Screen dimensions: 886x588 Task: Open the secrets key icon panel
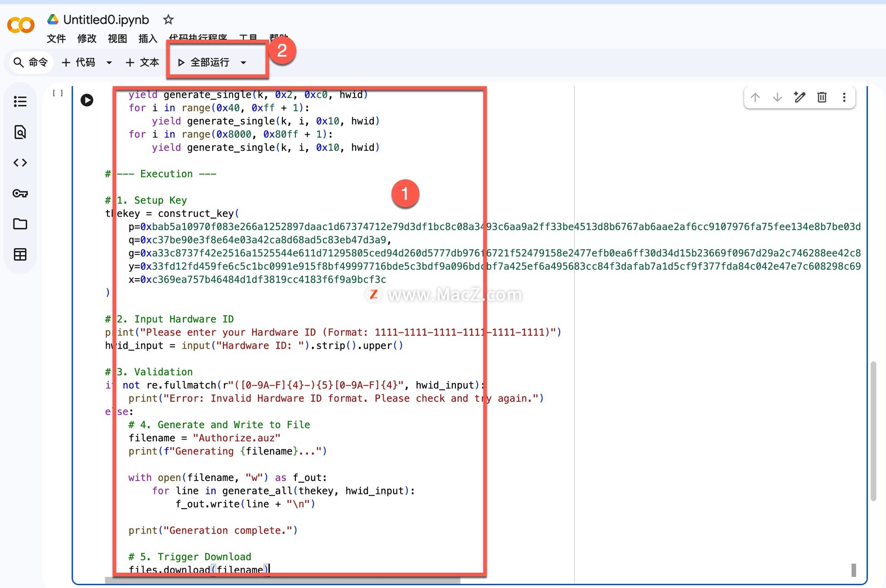click(20, 193)
